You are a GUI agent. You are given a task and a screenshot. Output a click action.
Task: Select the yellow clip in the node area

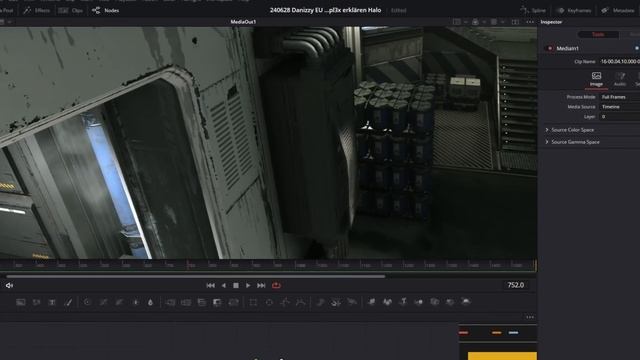pyautogui.click(x=502, y=356)
